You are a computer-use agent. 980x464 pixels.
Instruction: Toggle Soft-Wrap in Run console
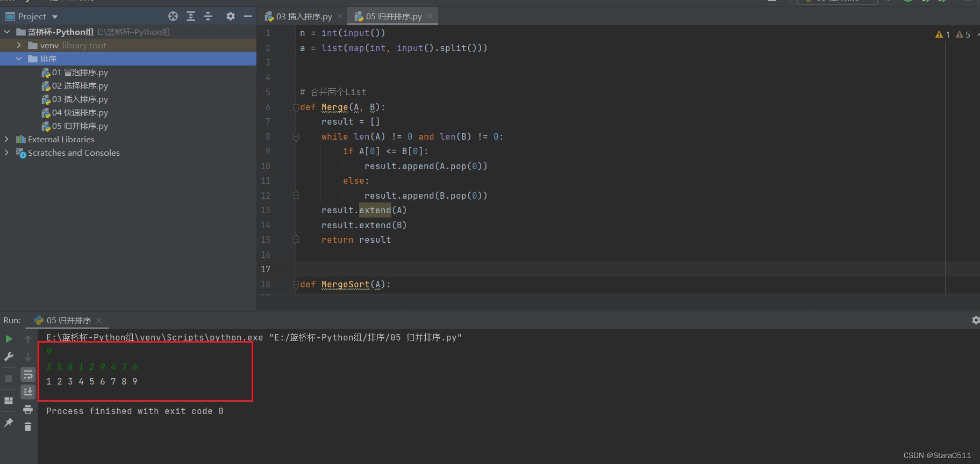28,374
